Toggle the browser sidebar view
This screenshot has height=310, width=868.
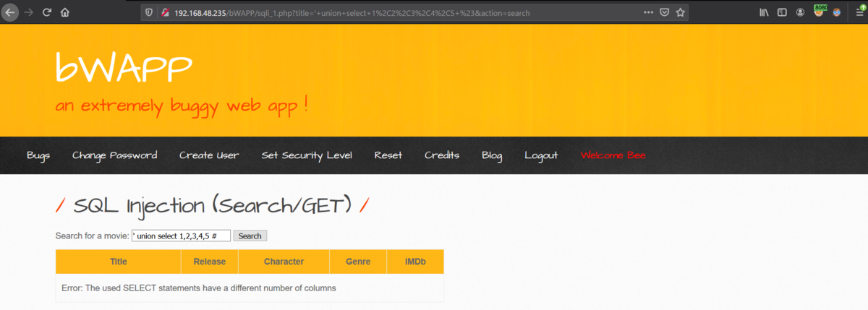point(782,12)
